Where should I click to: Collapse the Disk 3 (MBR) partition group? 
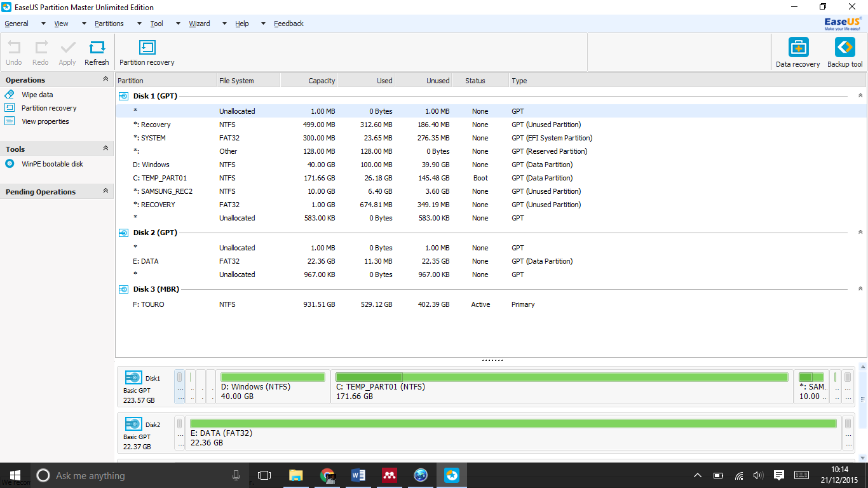click(x=860, y=289)
